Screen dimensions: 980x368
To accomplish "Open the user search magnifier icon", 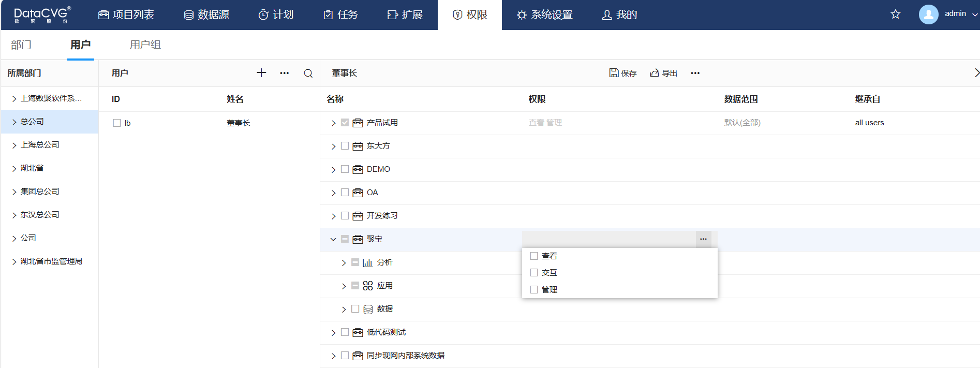I will tap(308, 73).
